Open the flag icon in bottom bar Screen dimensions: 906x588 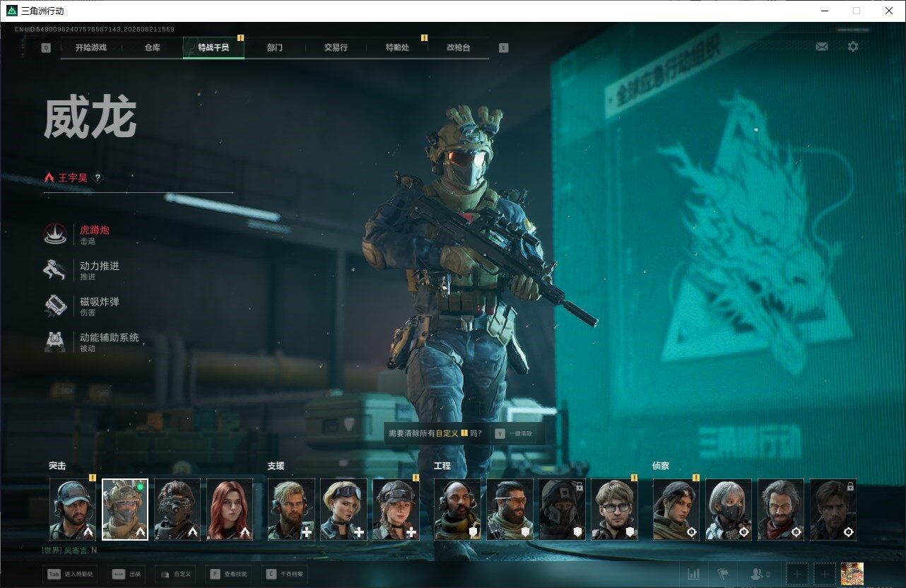(x=723, y=574)
